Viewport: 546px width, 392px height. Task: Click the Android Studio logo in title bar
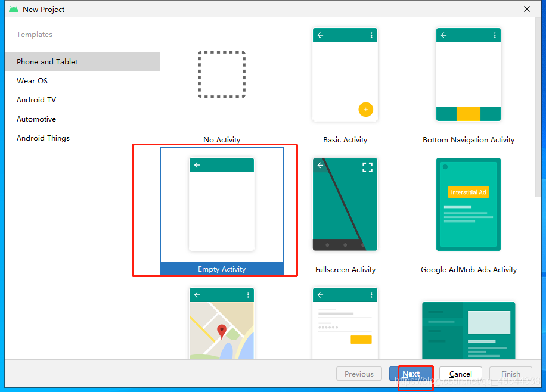click(x=13, y=9)
